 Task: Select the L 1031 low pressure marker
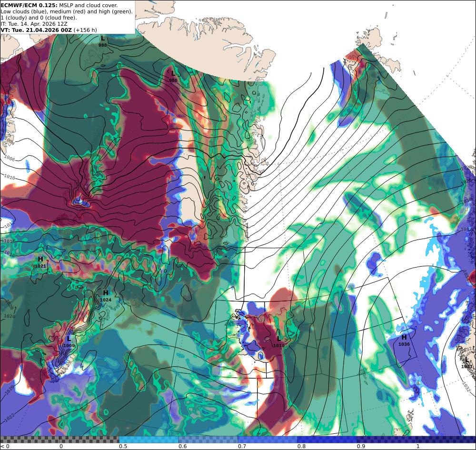tap(466, 362)
